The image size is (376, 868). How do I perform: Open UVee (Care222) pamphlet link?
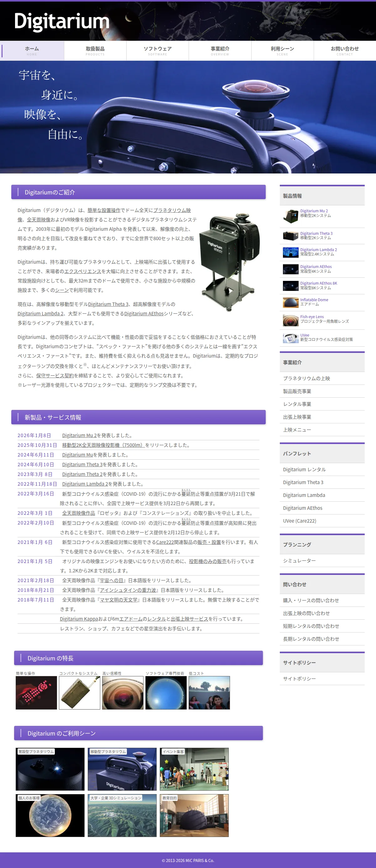[322, 521]
